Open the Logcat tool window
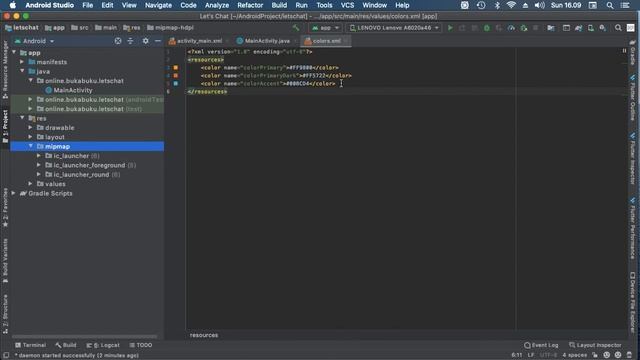Screen dimensions: 640x360 (x=103, y=345)
